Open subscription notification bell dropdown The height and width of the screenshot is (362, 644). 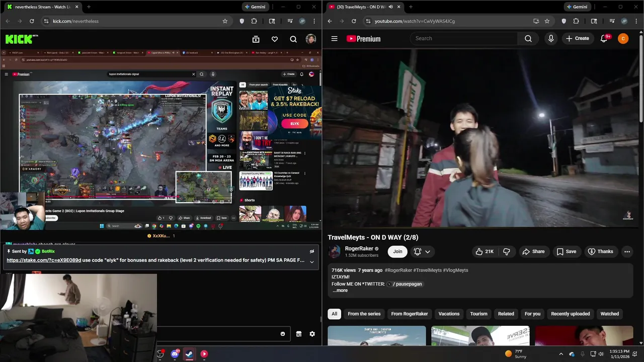coord(422,251)
